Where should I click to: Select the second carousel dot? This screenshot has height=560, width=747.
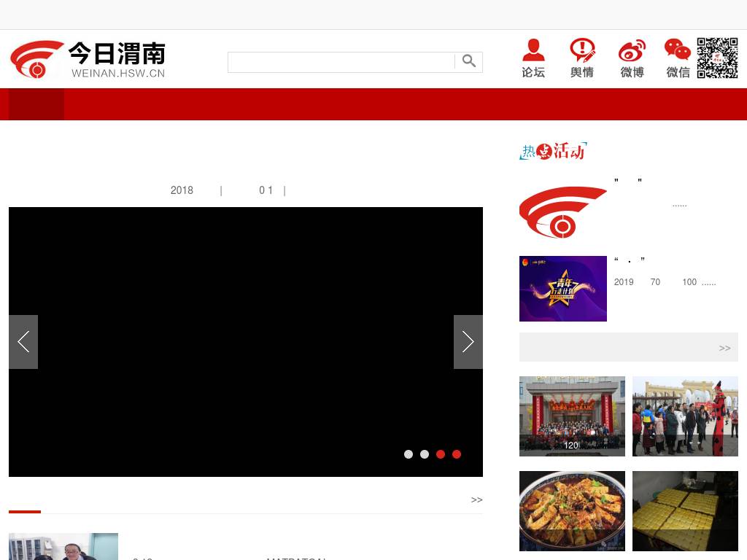point(425,454)
